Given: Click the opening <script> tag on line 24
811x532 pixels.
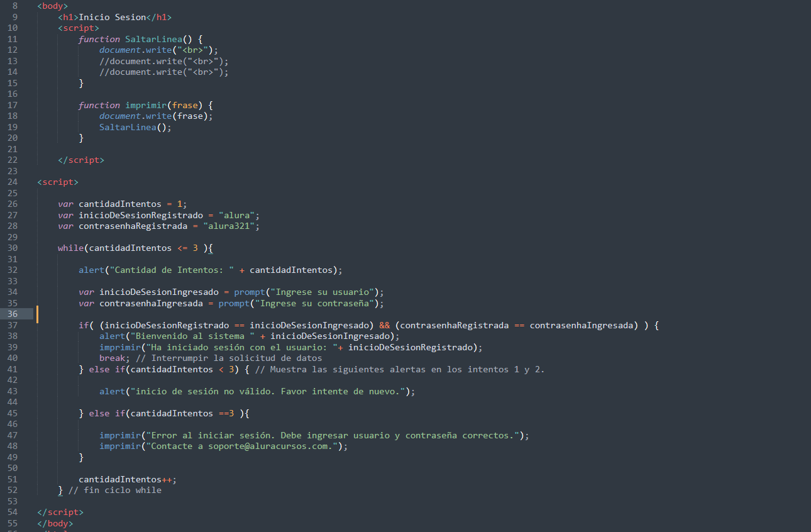Looking at the screenshot, I should coord(58,182).
